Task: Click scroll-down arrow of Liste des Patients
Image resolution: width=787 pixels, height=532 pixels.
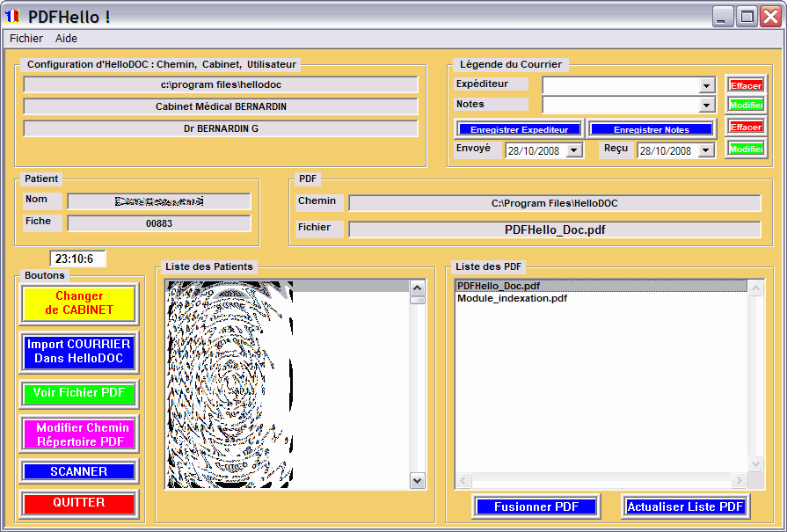Action: coord(417,480)
